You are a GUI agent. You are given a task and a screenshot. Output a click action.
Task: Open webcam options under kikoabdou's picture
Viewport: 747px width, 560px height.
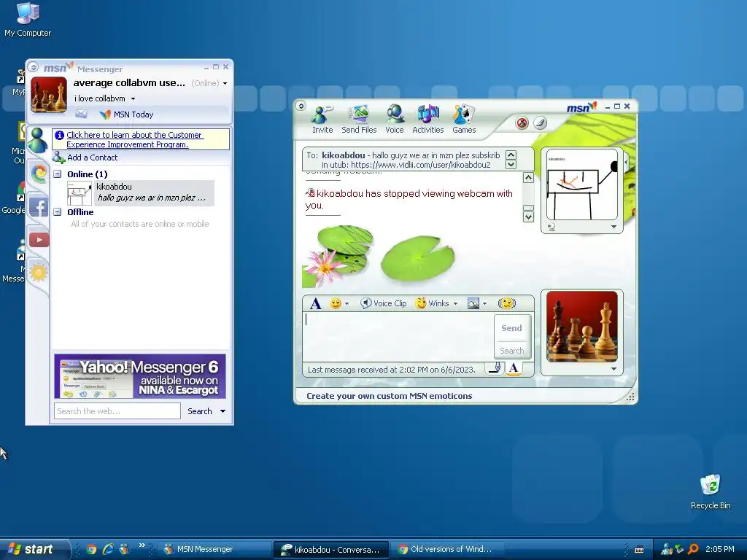pyautogui.click(x=551, y=227)
